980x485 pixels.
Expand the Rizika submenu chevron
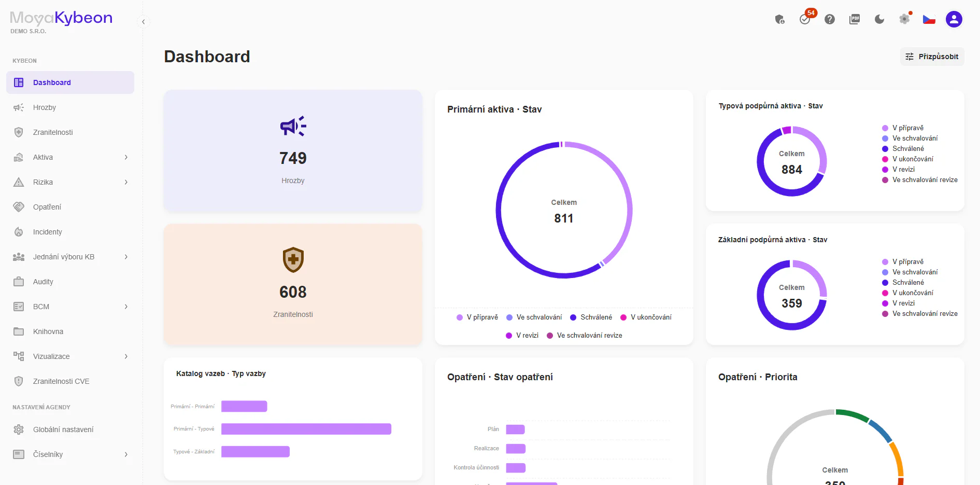coord(126,182)
